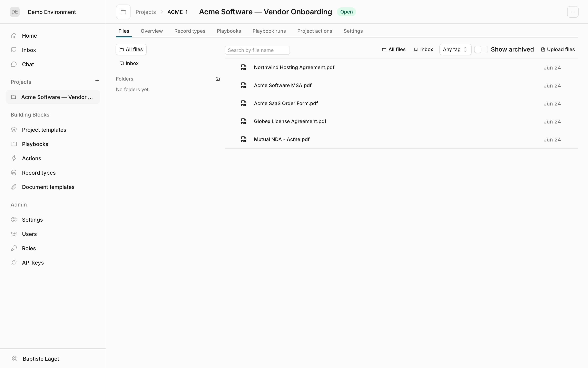This screenshot has width=588, height=368.
Task: Open the Any tag dropdown
Action: pos(455,49)
